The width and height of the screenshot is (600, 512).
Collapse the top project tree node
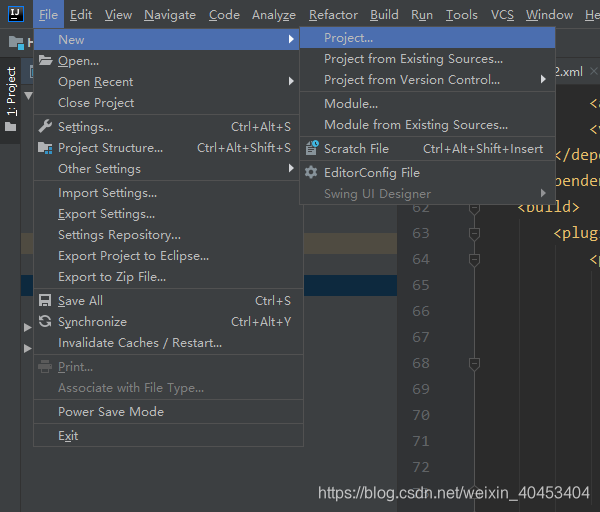point(28,95)
